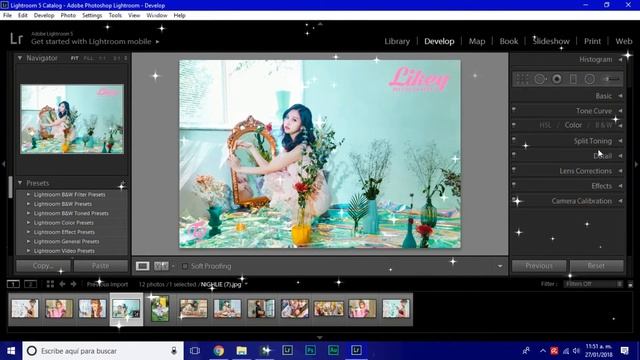Click the Previous button
Viewport: 640px width, 360px height.
point(539,266)
